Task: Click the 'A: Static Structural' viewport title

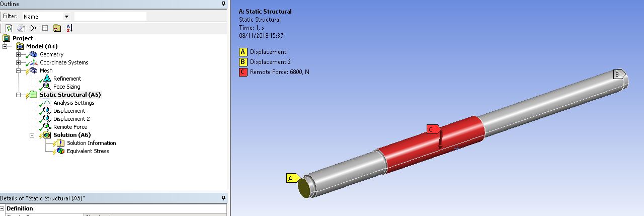Action: pyautogui.click(x=265, y=11)
